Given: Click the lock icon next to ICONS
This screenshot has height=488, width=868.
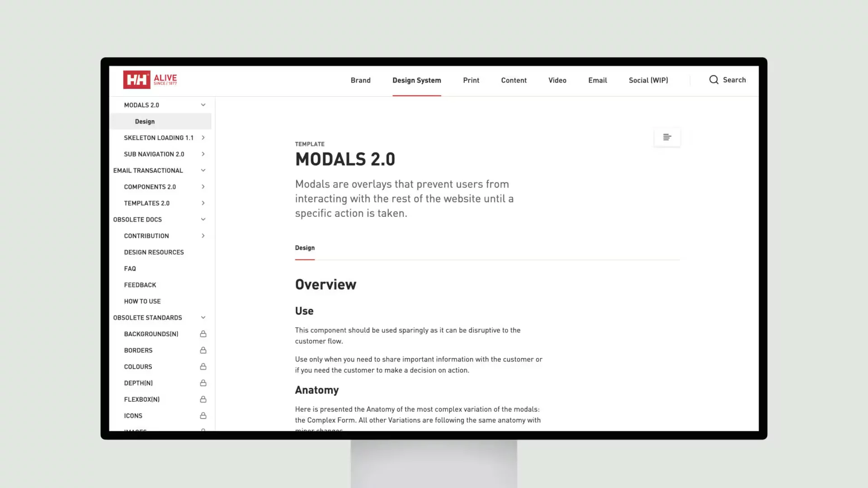Looking at the screenshot, I should 203,415.
